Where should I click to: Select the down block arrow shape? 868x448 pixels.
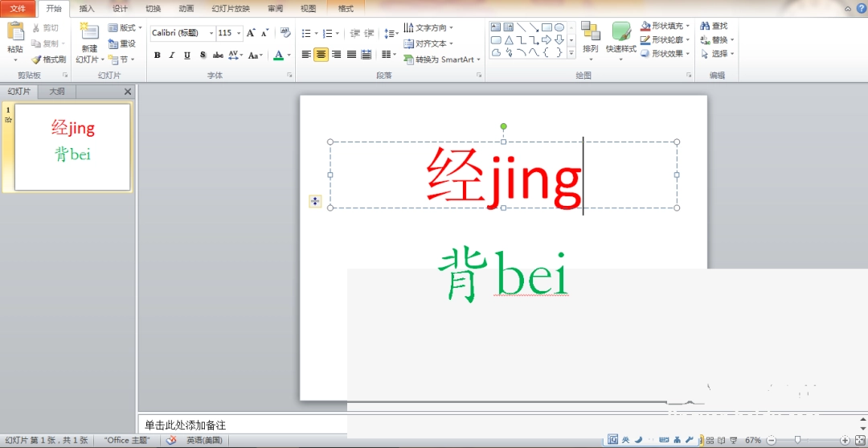(x=559, y=40)
